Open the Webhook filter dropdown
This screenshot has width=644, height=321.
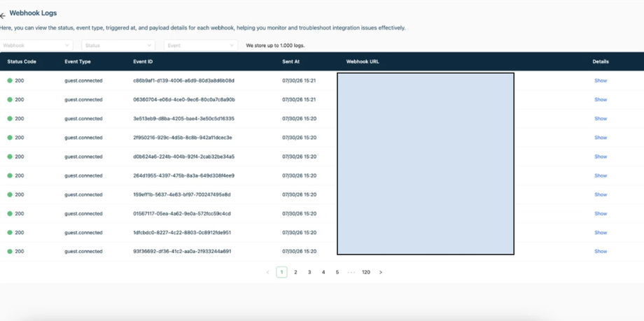coord(36,45)
